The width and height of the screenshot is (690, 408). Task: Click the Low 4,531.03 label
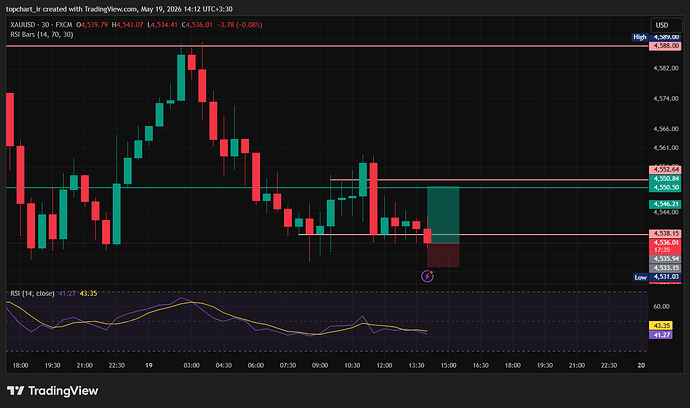point(657,277)
